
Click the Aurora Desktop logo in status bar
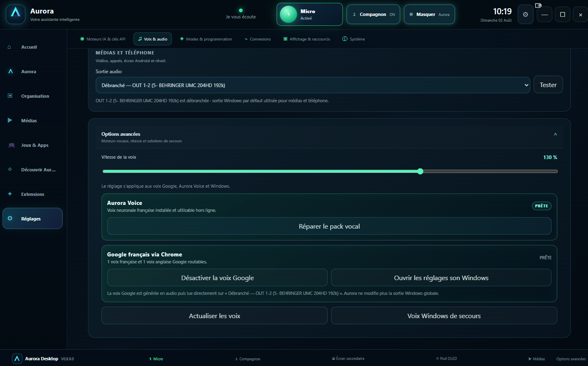17,359
